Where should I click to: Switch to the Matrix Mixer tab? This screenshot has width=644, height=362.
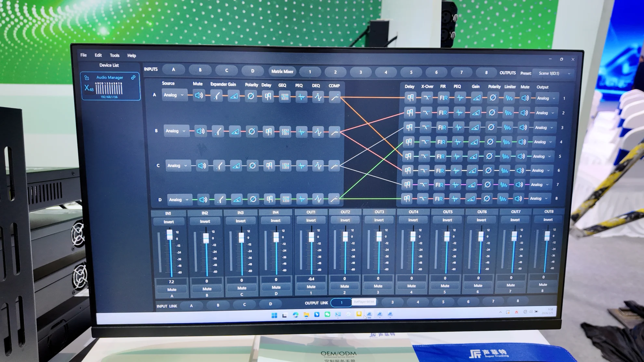(x=282, y=71)
